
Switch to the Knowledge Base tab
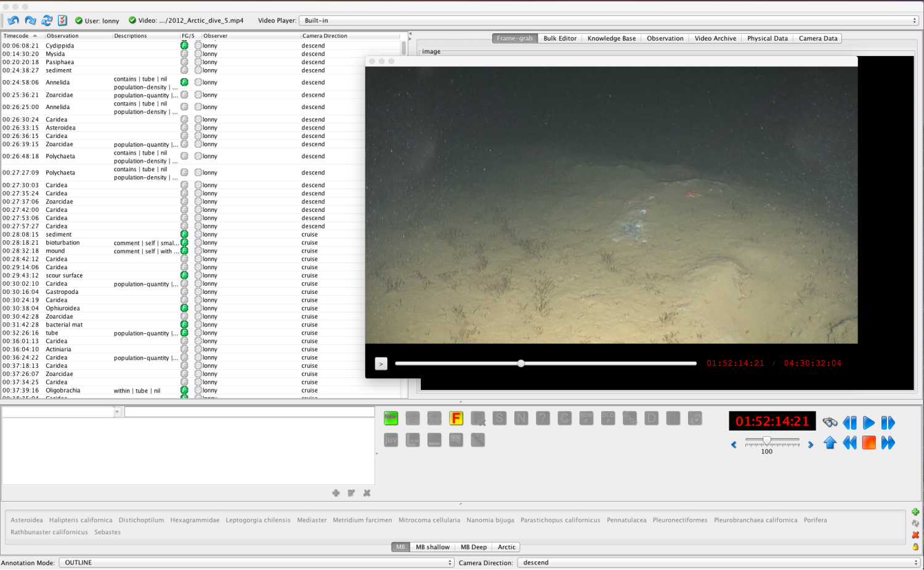pyautogui.click(x=611, y=38)
